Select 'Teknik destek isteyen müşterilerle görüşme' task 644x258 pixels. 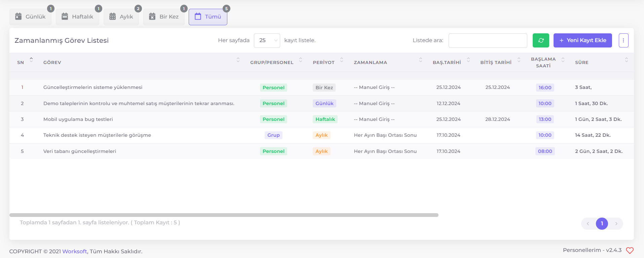(x=97, y=135)
